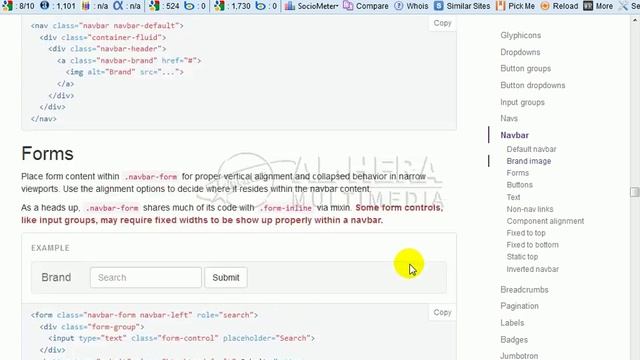Open the SocioMeter dropdown arrow
Image resolution: width=640 pixels, height=360 pixels.
337,6
